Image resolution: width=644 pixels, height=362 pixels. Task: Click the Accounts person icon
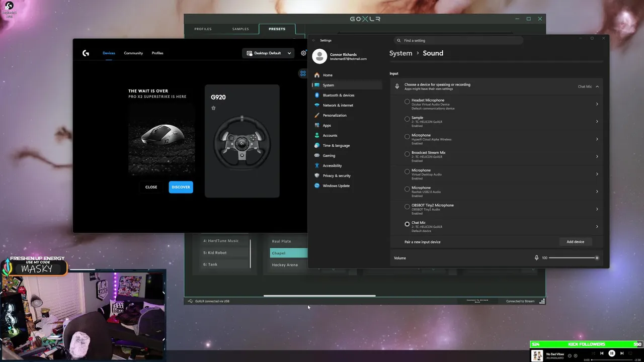click(x=317, y=135)
